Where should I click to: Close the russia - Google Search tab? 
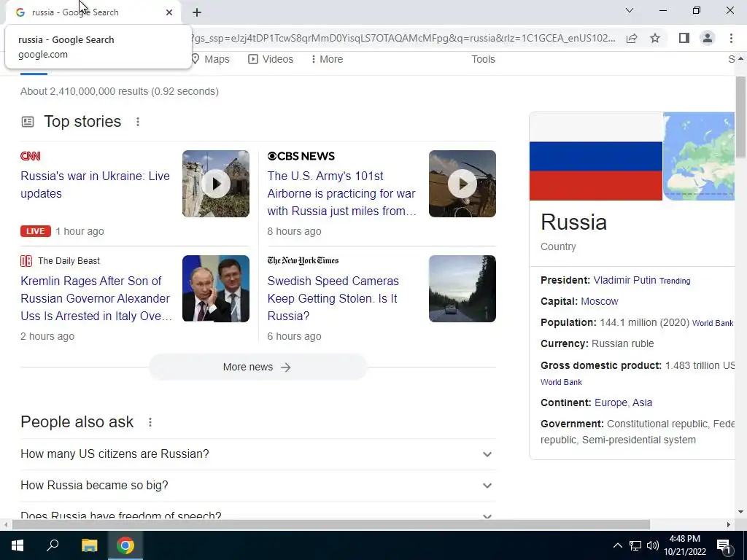pos(169,12)
